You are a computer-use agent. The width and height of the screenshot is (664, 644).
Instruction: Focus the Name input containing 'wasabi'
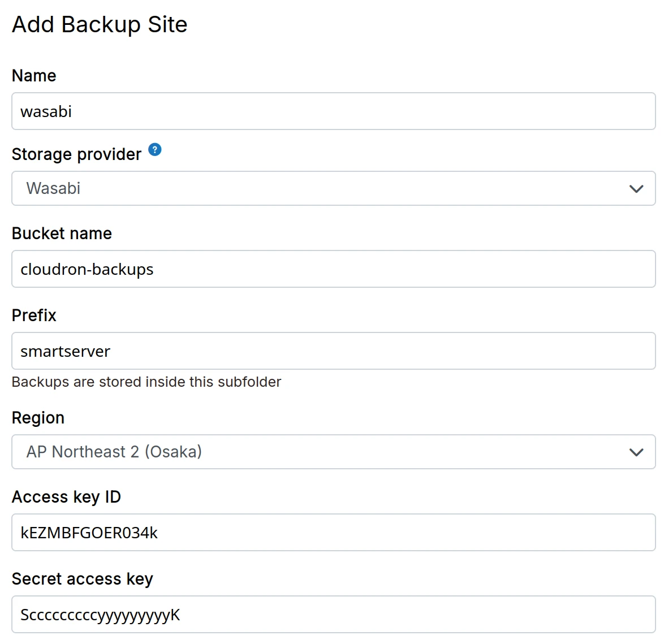coord(333,111)
